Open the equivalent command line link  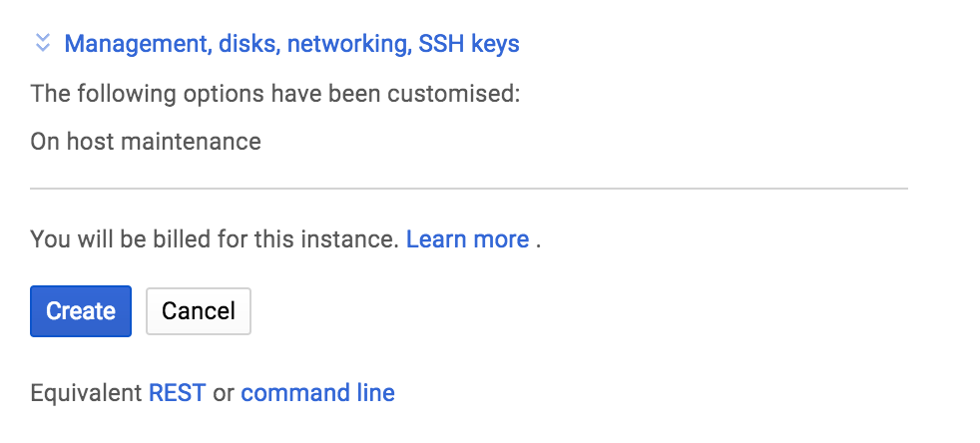(317, 393)
